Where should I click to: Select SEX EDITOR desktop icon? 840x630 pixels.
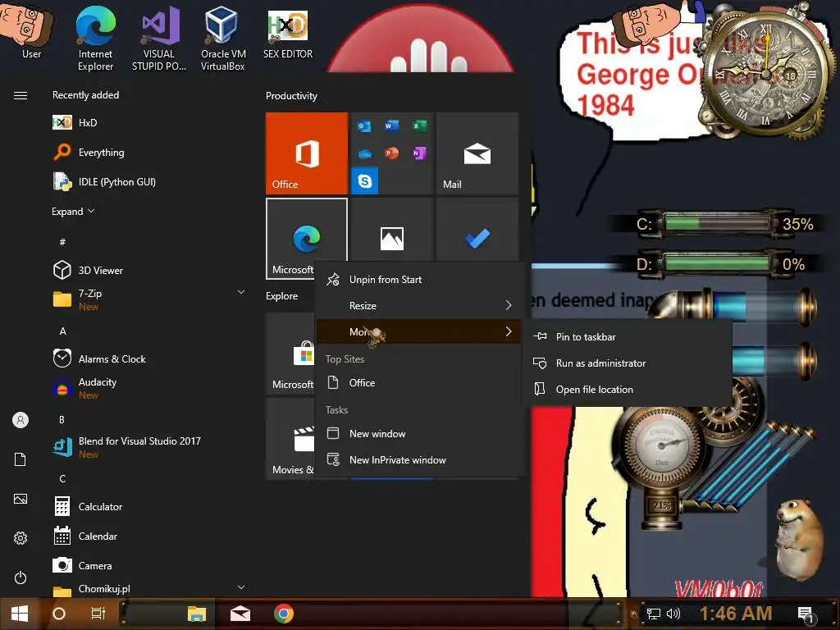click(288, 33)
